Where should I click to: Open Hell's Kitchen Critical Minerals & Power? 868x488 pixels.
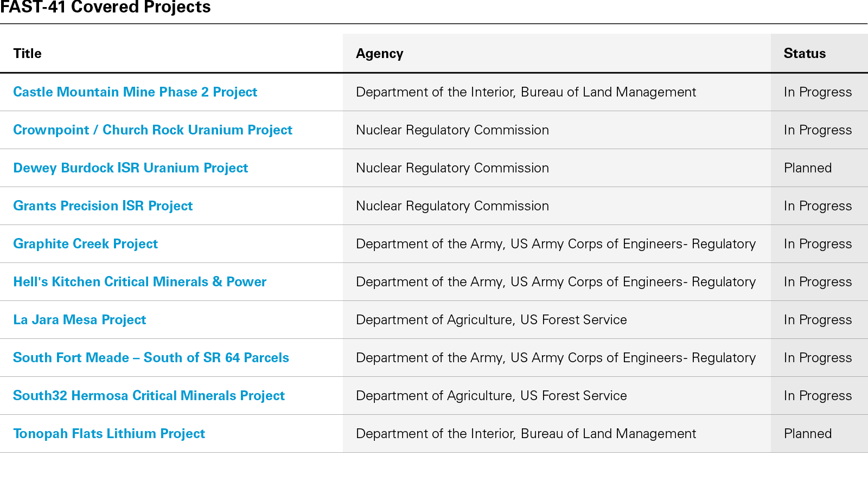pyautogui.click(x=139, y=282)
